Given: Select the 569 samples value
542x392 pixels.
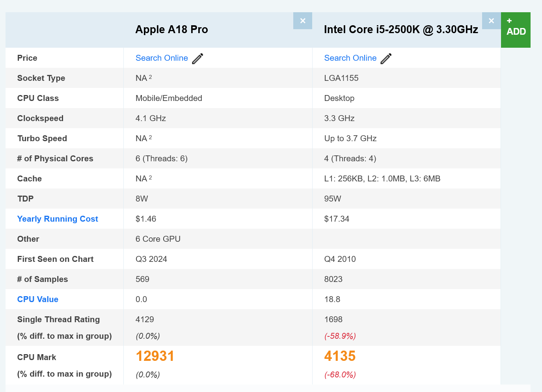Looking at the screenshot, I should point(142,279).
